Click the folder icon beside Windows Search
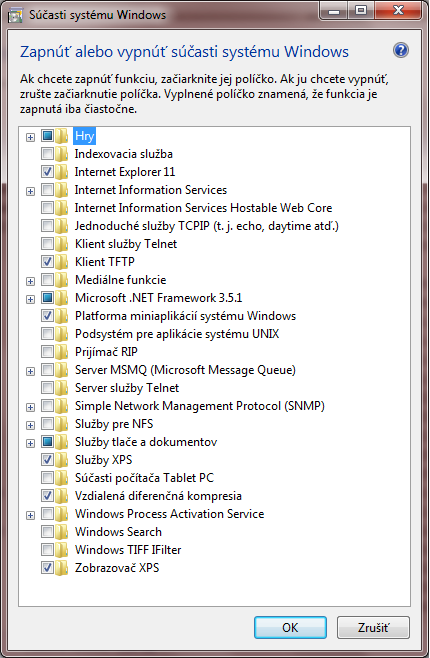 [62, 532]
